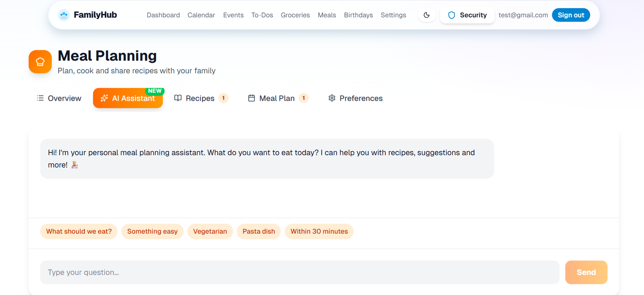Click the Sign out button
Image resolution: width=644 pixels, height=295 pixels.
[x=571, y=15]
